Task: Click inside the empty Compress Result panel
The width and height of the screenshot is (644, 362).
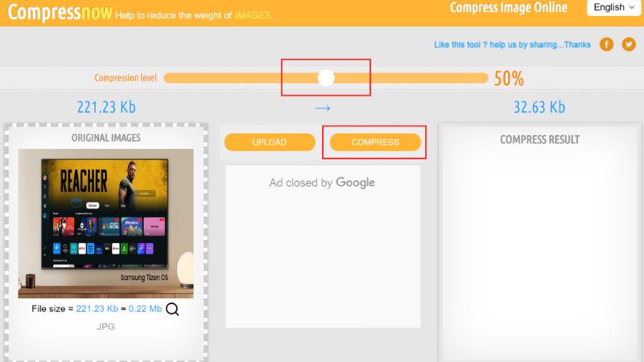Action: pos(539,254)
